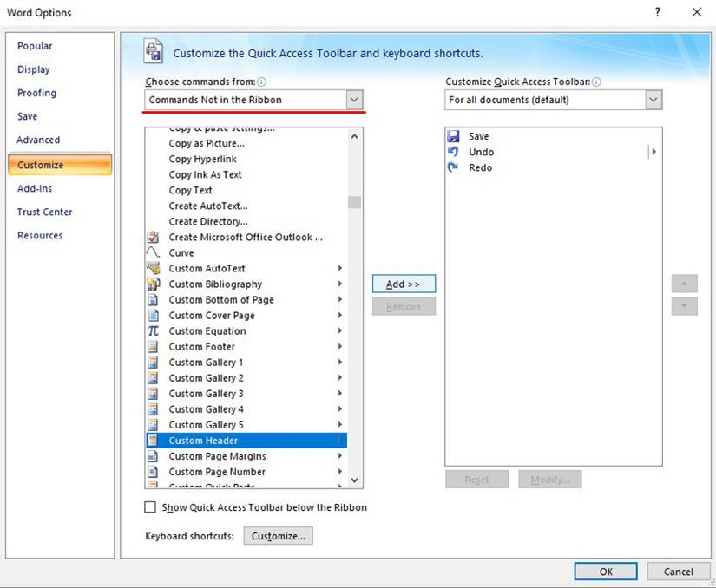
Task: Click the Custom Gallery 3 icon
Action: (x=153, y=393)
